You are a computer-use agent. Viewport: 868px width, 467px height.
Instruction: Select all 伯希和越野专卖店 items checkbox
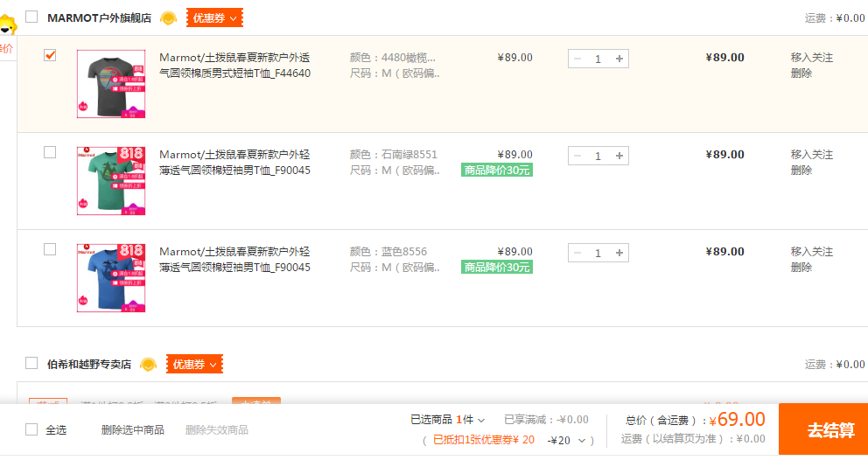(31, 364)
